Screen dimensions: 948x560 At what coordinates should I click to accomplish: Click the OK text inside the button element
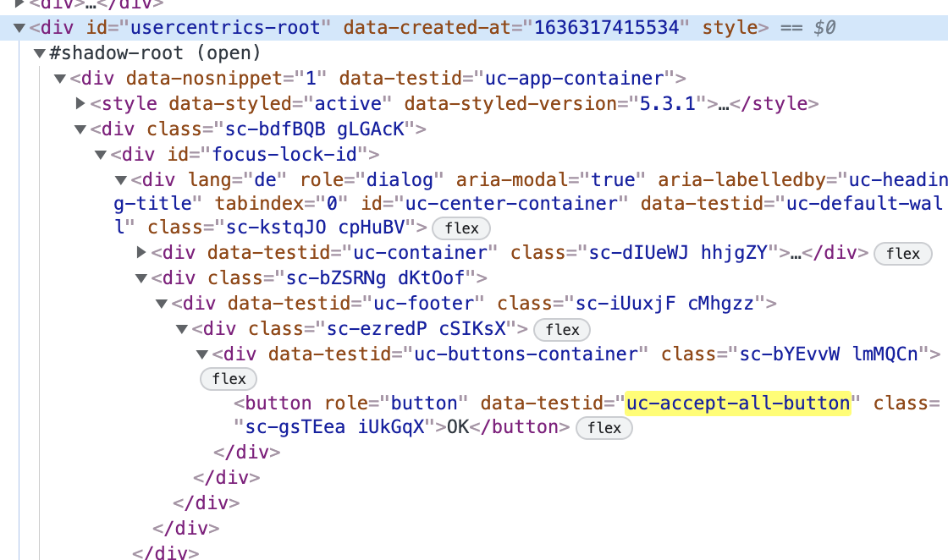(458, 427)
